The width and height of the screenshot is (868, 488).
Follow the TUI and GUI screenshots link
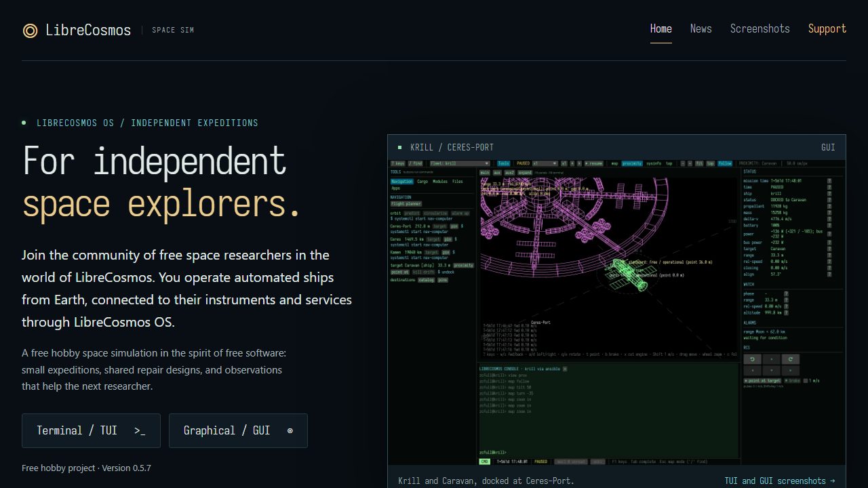pos(780,481)
